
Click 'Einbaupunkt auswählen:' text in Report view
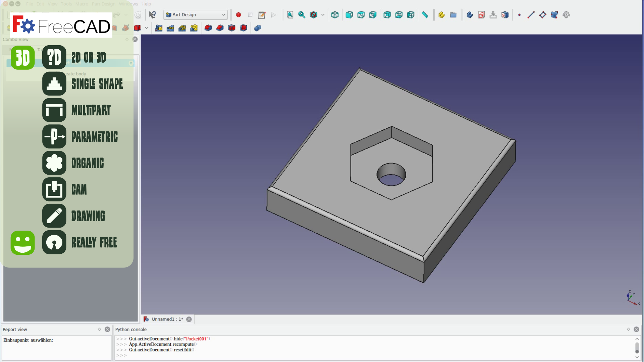(x=28, y=340)
